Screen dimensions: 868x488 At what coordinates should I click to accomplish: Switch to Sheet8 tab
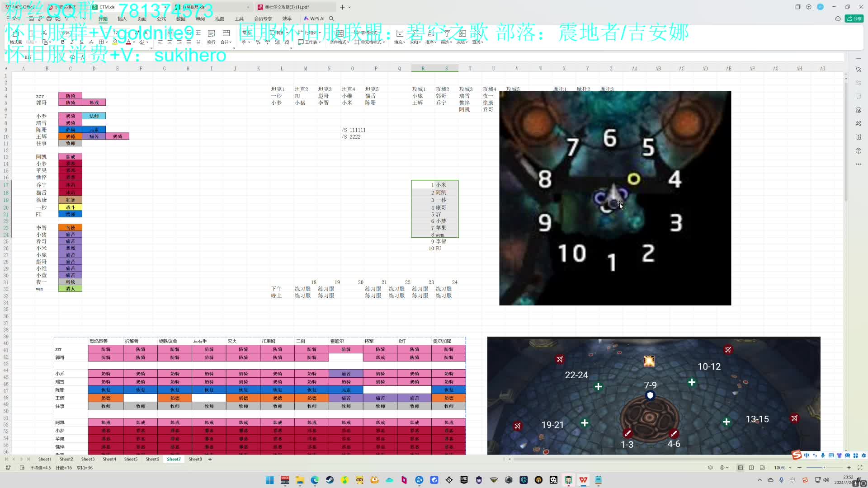click(195, 459)
